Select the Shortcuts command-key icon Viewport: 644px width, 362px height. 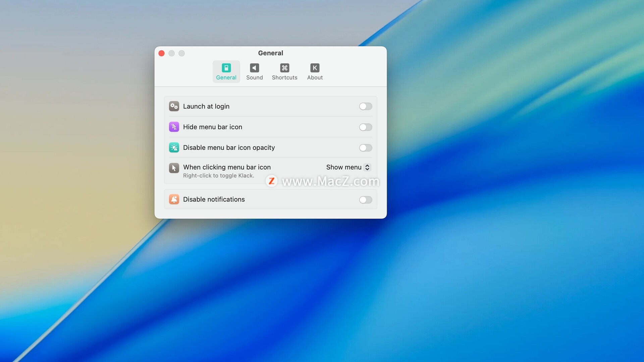(x=284, y=68)
